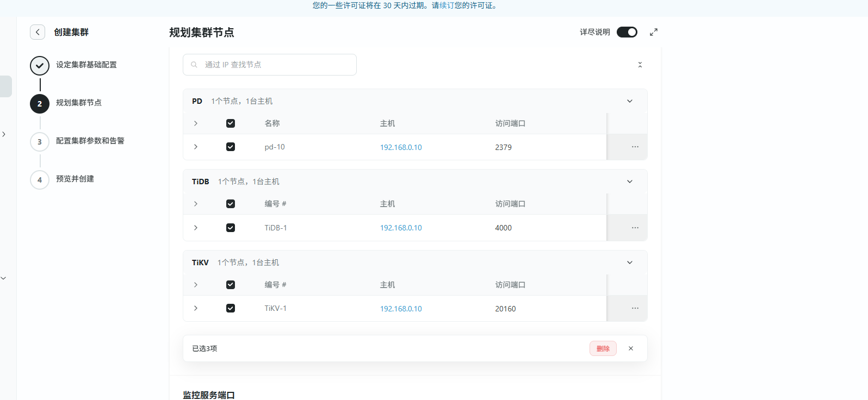Click the back arrow beside 创建集群

coord(38,32)
